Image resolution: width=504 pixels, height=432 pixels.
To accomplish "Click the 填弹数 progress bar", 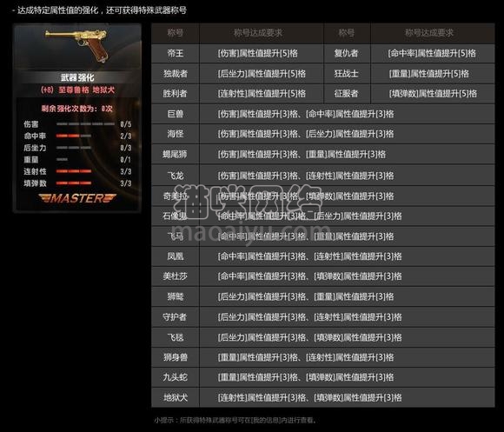I will (x=74, y=183).
